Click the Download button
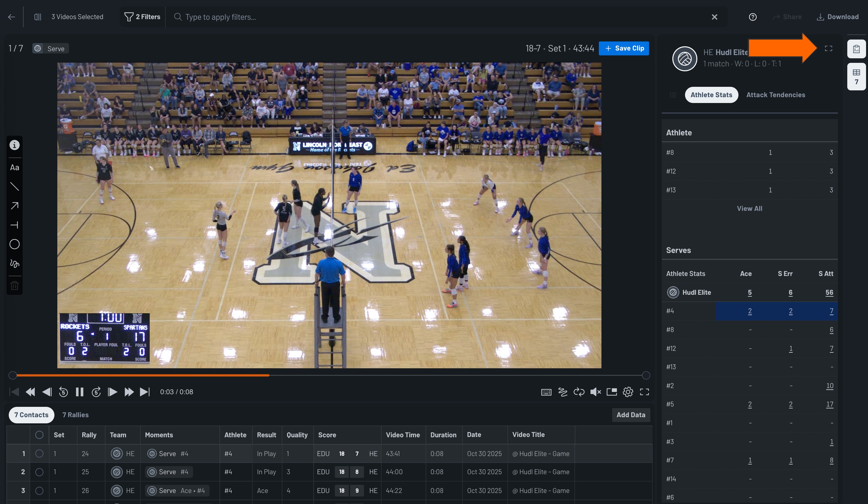The width and height of the screenshot is (868, 504). 838,17
